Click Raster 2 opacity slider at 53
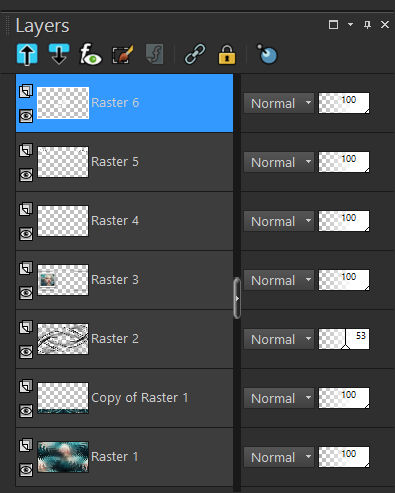The image size is (395, 493). [x=344, y=339]
